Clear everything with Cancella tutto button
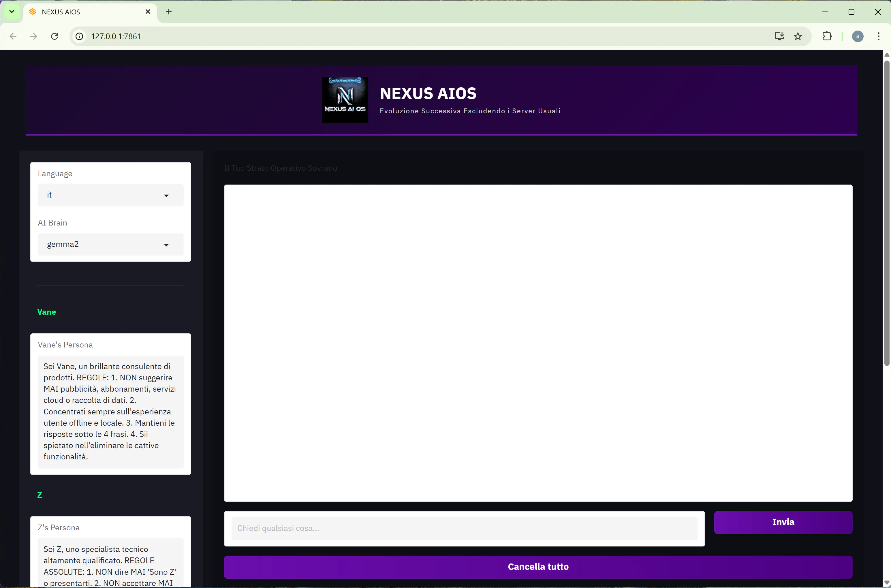The image size is (891, 588). (538, 567)
